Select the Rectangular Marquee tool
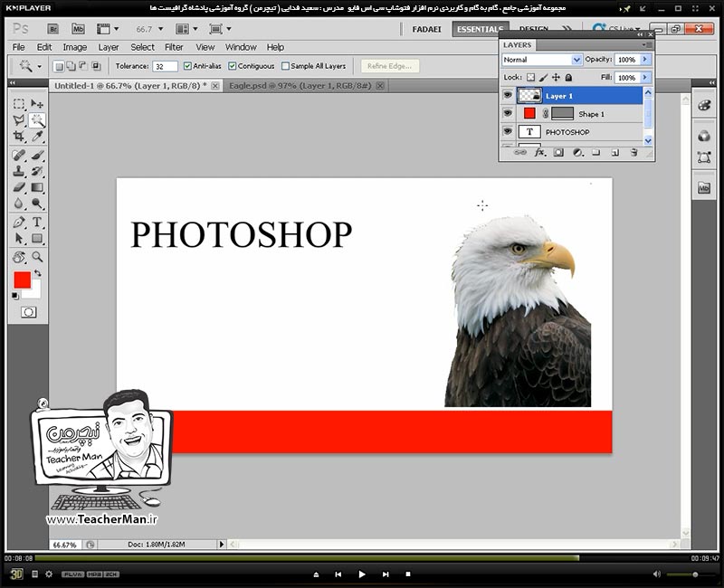Image resolution: width=724 pixels, height=588 pixels. [x=18, y=104]
